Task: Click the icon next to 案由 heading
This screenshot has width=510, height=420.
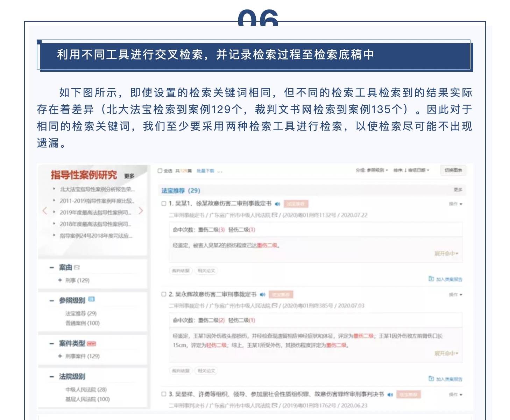Action: click(77, 267)
